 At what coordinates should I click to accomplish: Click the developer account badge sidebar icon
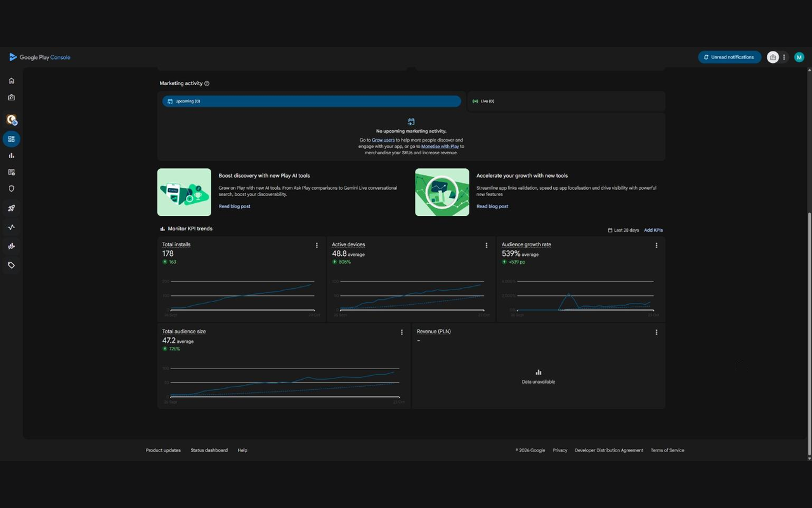(11, 98)
